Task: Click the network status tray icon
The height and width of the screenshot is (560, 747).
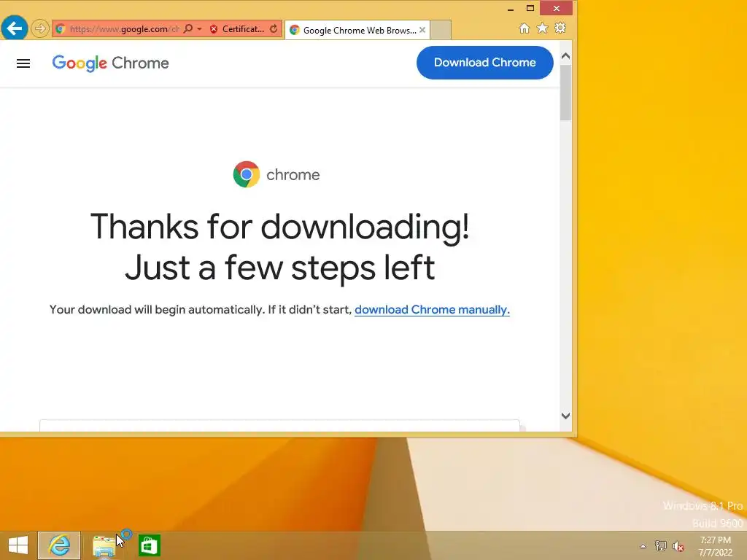Action: 661,546
